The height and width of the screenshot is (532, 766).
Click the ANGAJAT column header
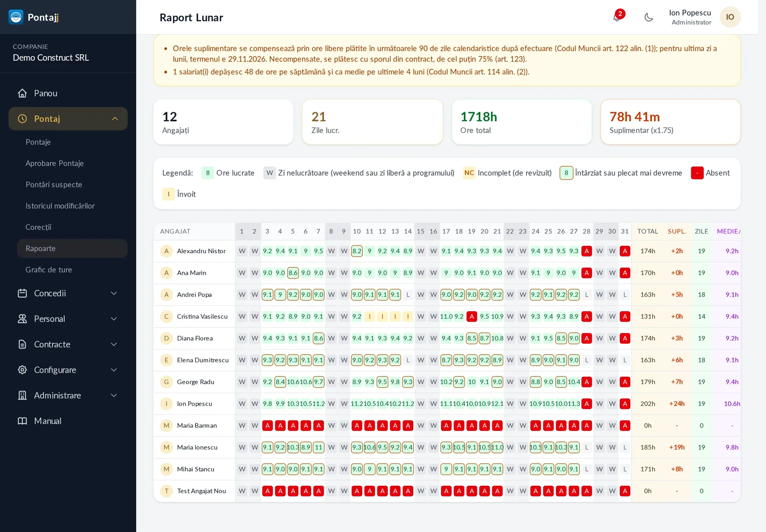pyautogui.click(x=175, y=231)
